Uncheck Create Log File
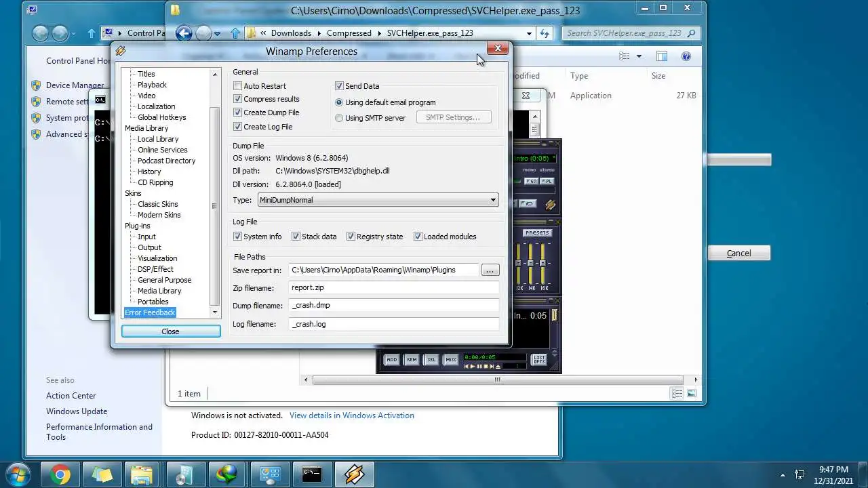The height and width of the screenshot is (488, 868). pos(237,127)
